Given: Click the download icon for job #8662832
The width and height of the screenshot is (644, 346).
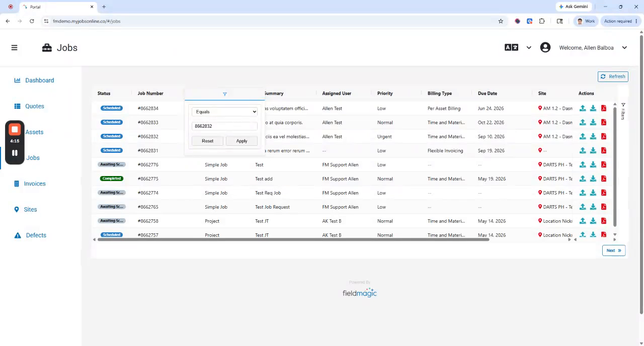Looking at the screenshot, I should (593, 136).
